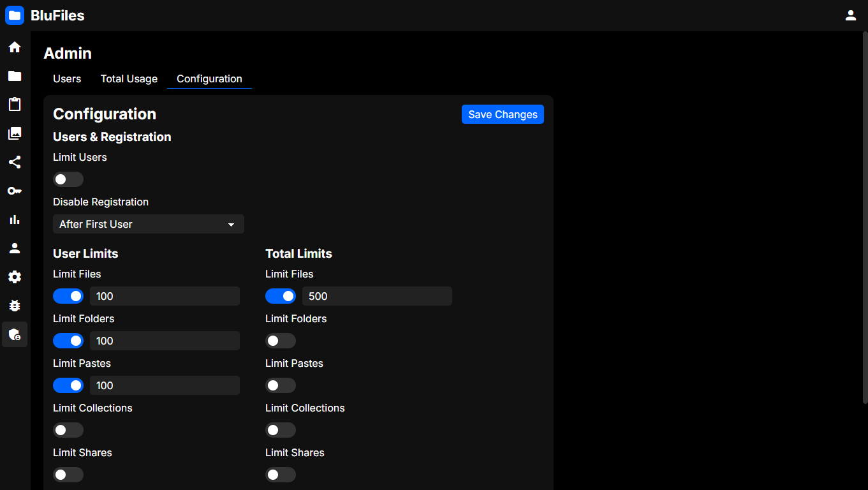Open the Shares icon in the sidebar
This screenshot has width=868, height=490.
pos(15,162)
